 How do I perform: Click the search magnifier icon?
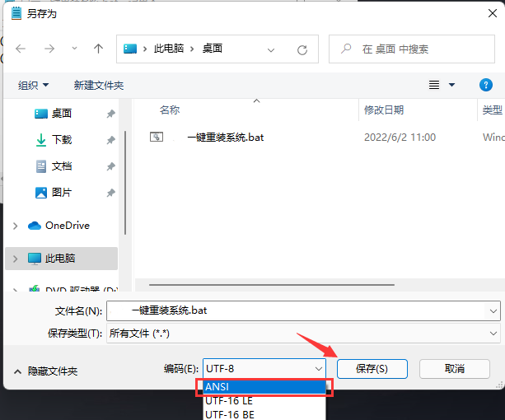pyautogui.click(x=346, y=49)
